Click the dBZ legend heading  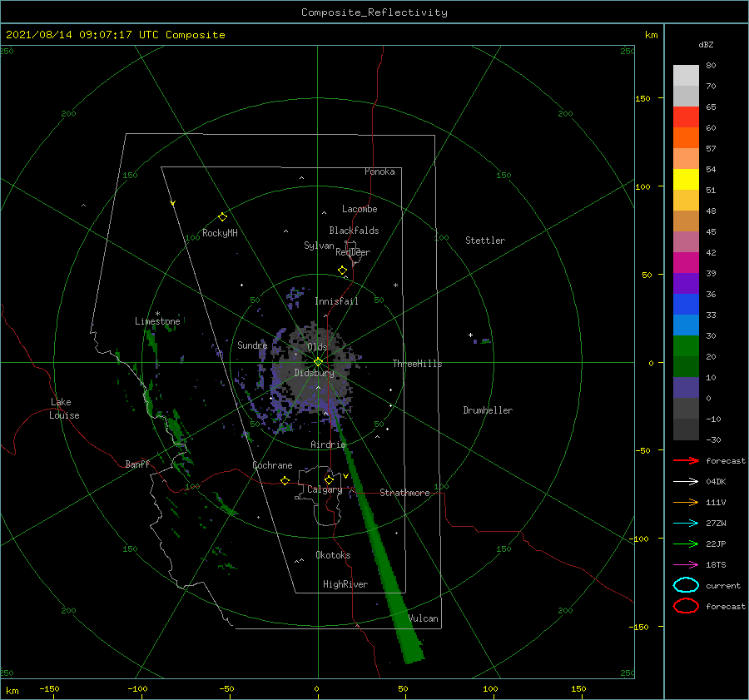706,44
